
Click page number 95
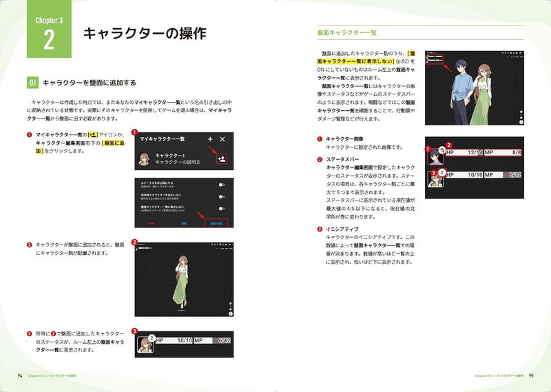tap(531, 375)
